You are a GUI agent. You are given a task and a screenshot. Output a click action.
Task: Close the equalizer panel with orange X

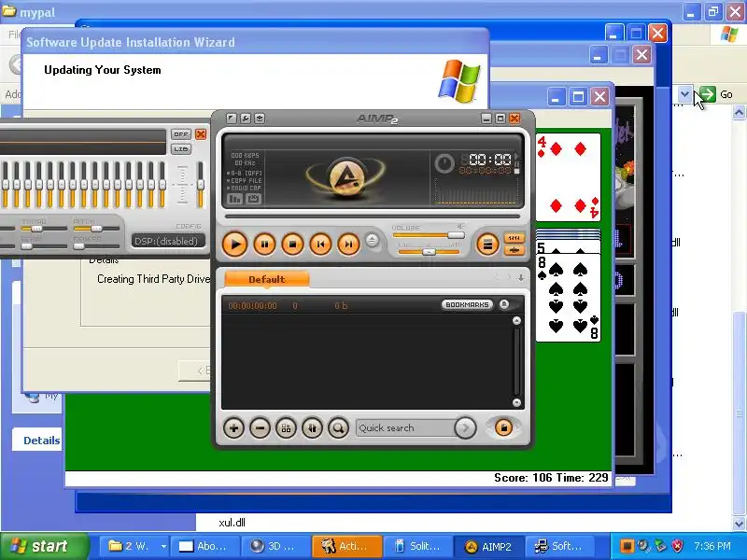(201, 134)
